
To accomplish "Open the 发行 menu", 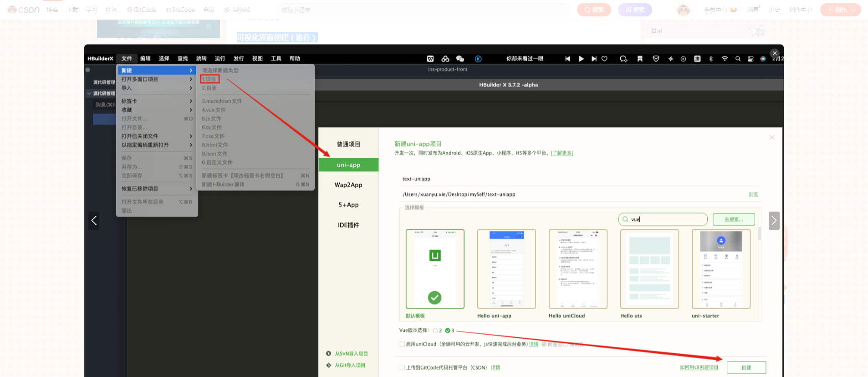I will coord(239,59).
